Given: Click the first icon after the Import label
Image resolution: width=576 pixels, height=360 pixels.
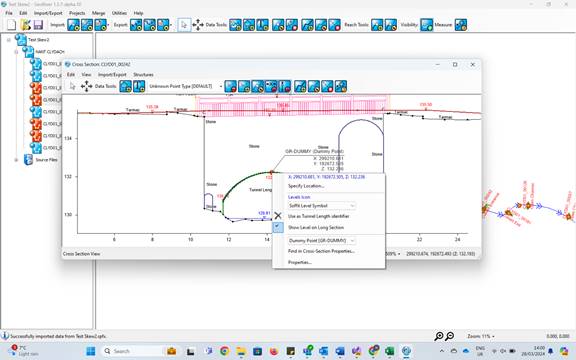Looking at the screenshot, I should click(73, 25).
